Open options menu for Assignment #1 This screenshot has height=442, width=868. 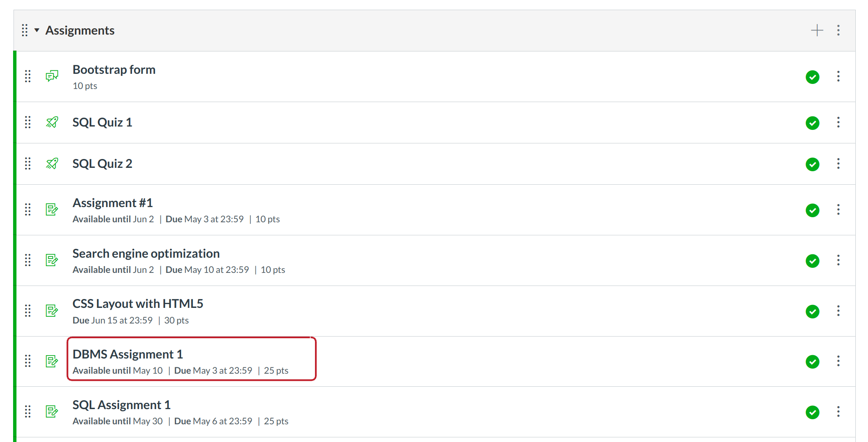point(838,210)
